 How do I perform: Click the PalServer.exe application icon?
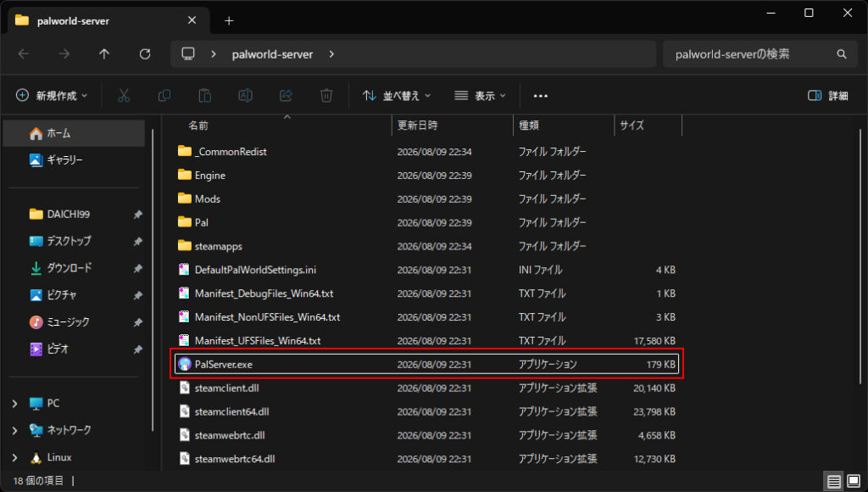click(184, 364)
